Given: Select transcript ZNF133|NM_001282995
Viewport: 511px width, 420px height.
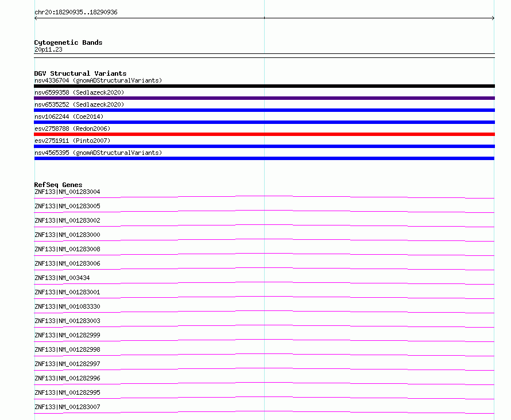Looking at the screenshot, I should tap(67, 392).
